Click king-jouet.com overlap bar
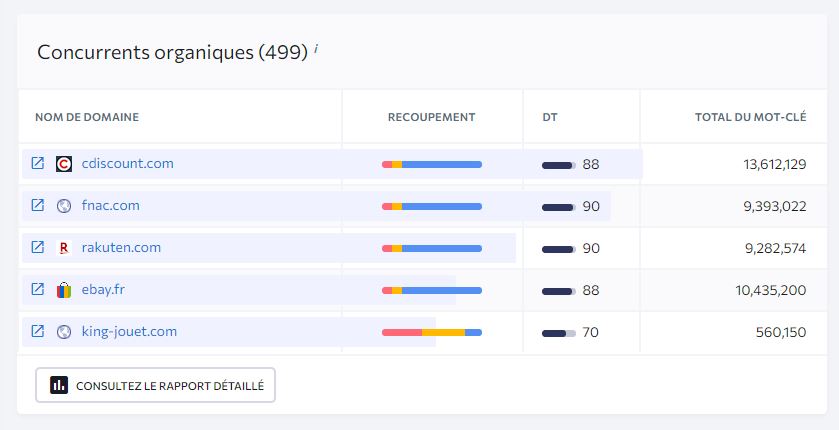839x430 pixels. pyautogui.click(x=432, y=333)
